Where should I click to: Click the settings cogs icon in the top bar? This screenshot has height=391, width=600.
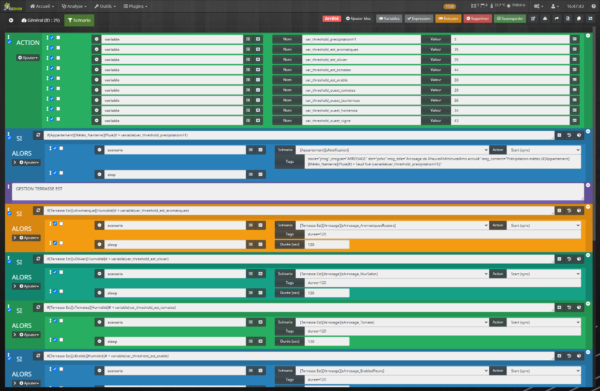(538, 6)
